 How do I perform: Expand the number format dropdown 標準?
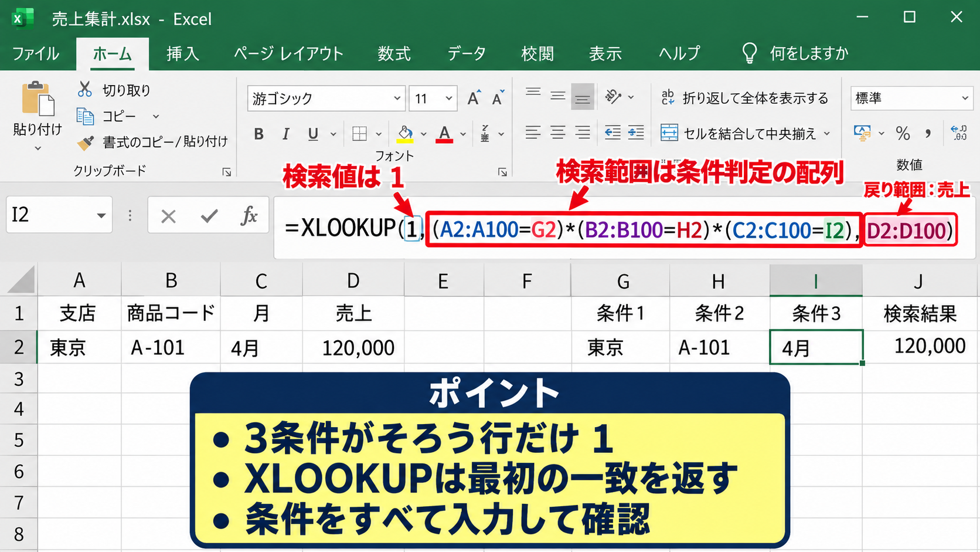[965, 98]
